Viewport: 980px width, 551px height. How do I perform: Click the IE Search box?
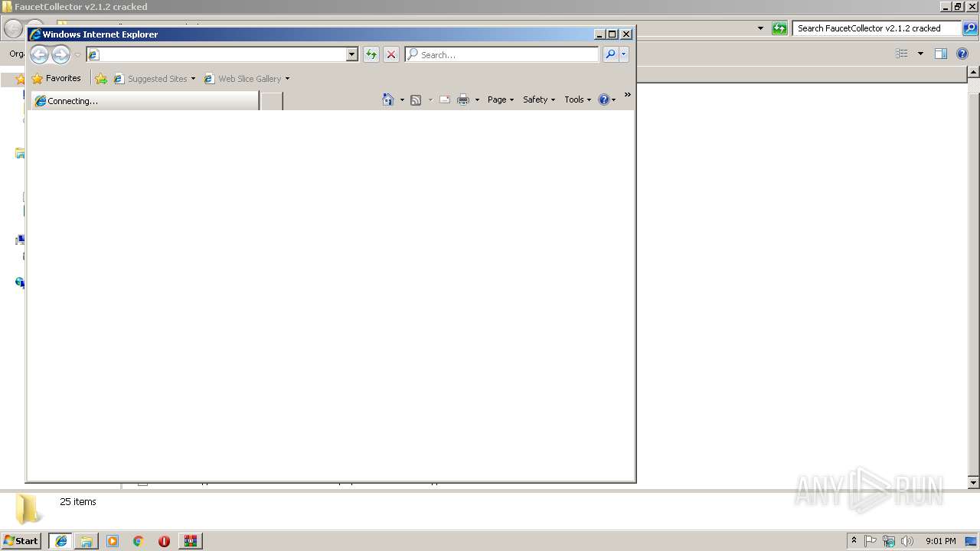pyautogui.click(x=501, y=54)
